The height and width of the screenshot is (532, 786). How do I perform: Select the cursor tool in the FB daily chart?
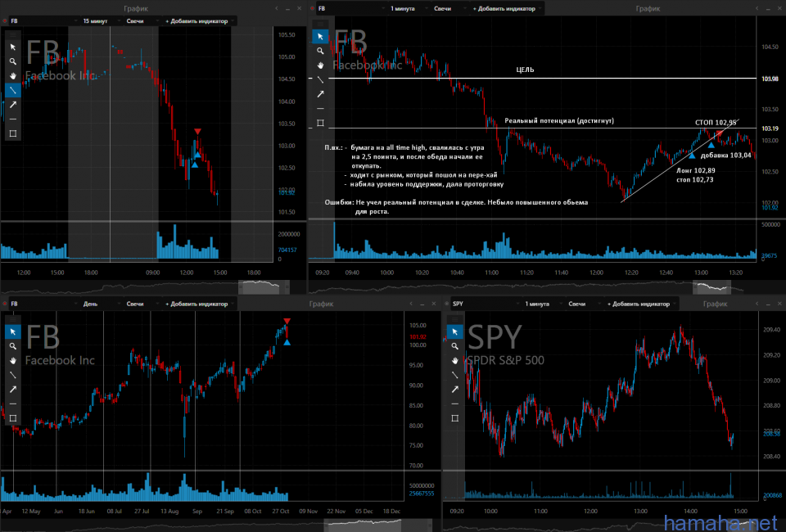coord(13,331)
